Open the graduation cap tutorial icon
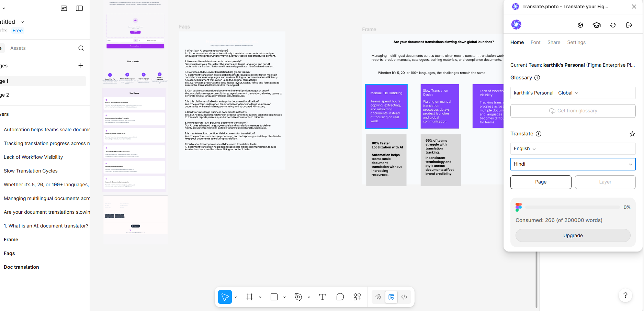 (597, 25)
